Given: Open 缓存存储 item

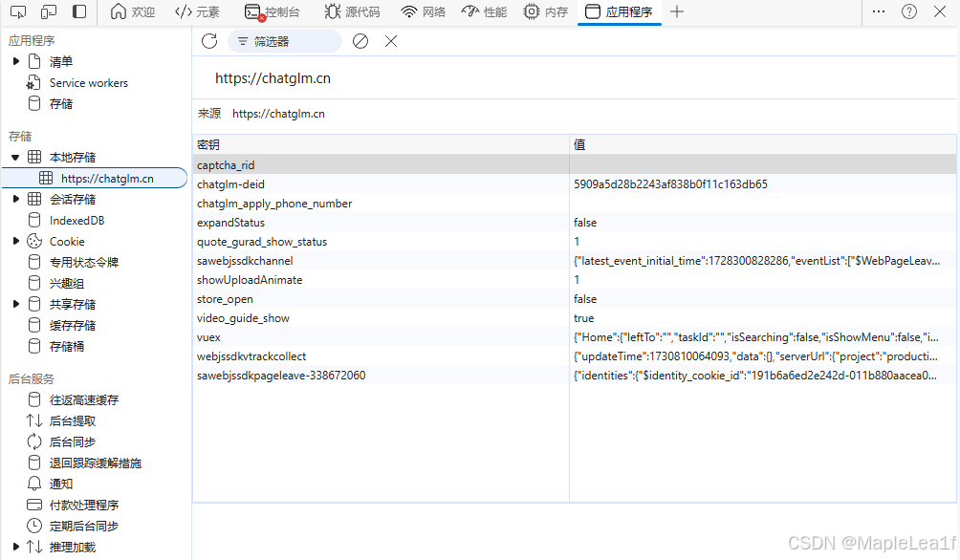Looking at the screenshot, I should point(73,325).
